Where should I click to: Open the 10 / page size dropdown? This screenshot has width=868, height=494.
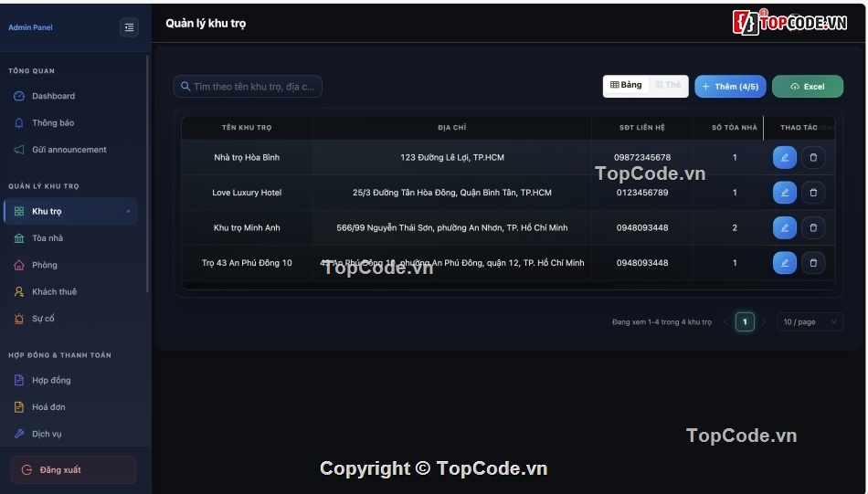pos(810,322)
